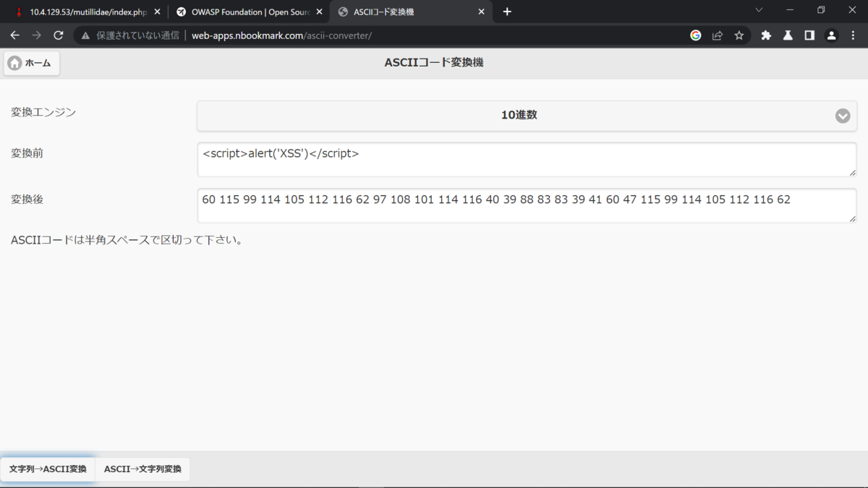
Task: Click the not-secure warning triangle icon
Action: (x=85, y=35)
